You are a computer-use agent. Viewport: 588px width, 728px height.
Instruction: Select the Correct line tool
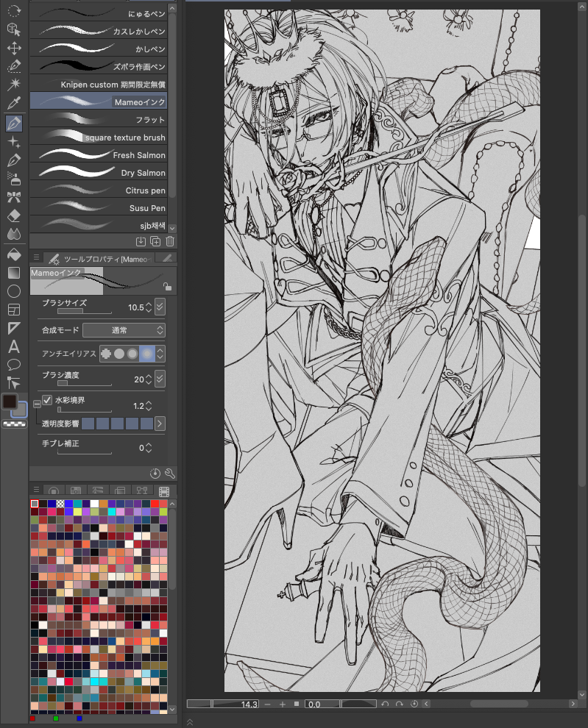(x=14, y=382)
